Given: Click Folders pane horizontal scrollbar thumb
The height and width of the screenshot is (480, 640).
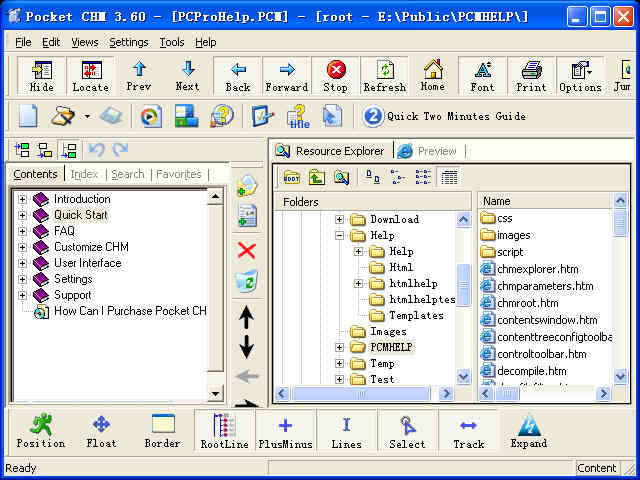Looking at the screenshot, I should (361, 394).
